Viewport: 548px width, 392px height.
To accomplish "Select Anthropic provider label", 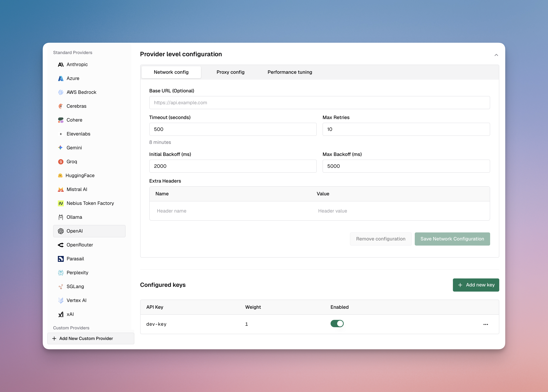I will point(77,64).
